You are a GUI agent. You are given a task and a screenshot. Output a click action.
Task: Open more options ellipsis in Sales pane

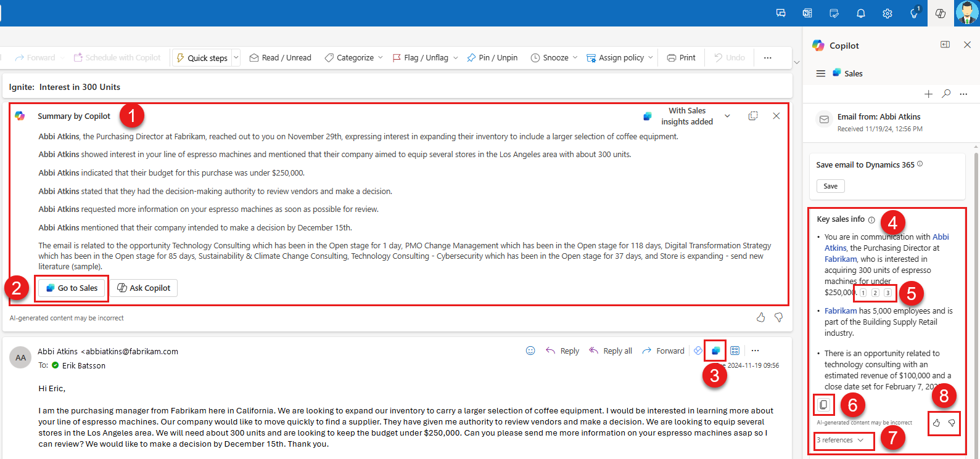pyautogui.click(x=963, y=94)
